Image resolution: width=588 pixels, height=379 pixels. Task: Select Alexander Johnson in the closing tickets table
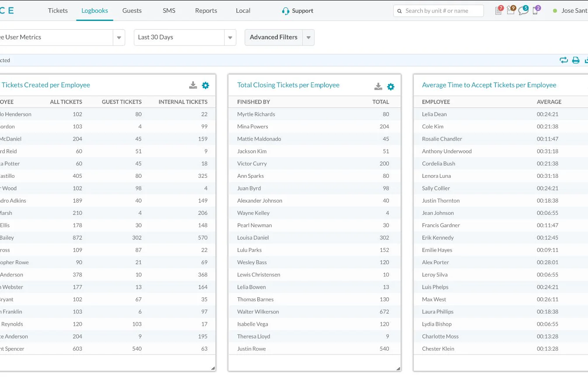pos(259,201)
